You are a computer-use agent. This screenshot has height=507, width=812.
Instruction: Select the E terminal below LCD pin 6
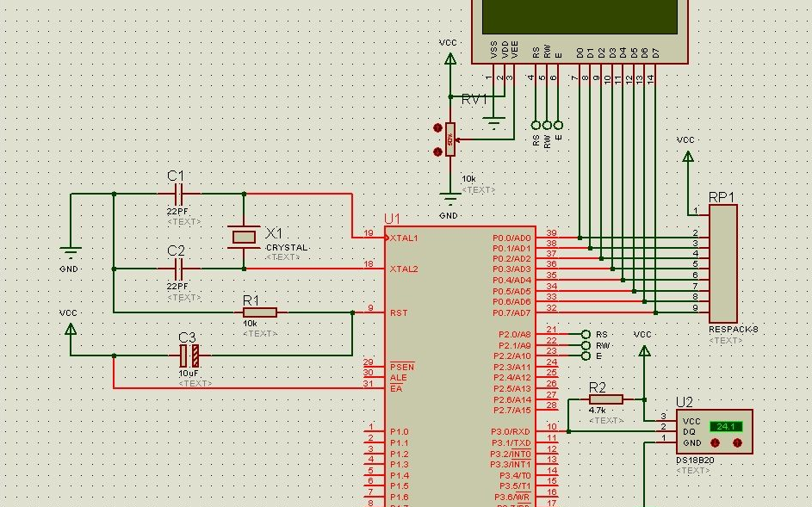point(558,126)
